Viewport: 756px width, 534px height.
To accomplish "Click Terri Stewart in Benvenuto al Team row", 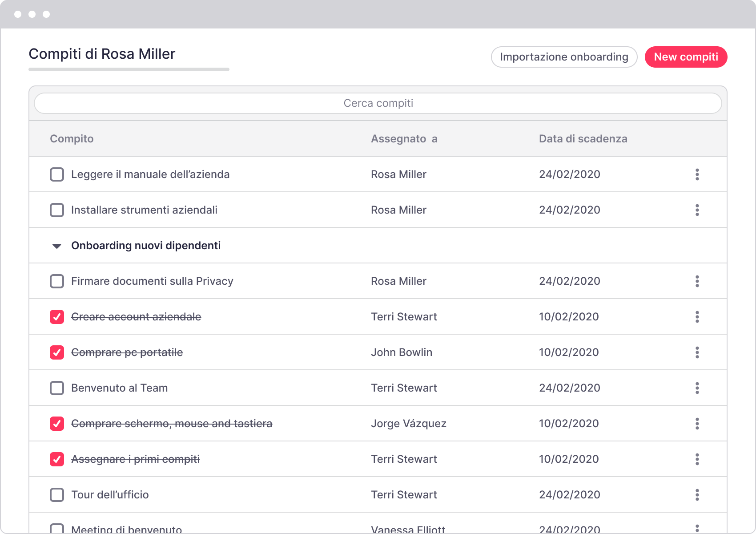I will 404,388.
